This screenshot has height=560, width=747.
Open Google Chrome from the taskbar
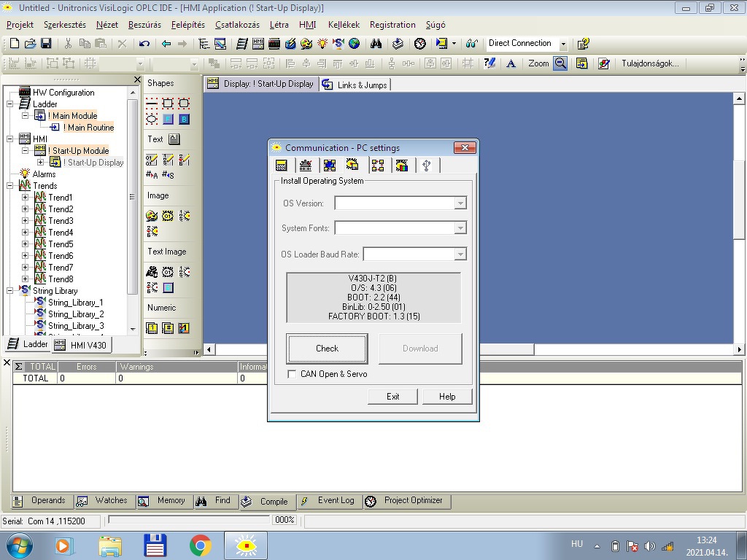pos(200,545)
